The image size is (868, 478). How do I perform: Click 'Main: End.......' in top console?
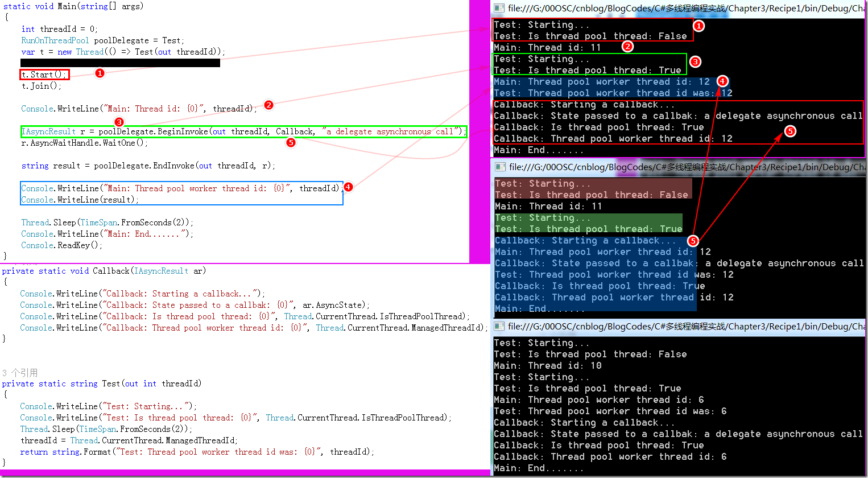tap(539, 150)
